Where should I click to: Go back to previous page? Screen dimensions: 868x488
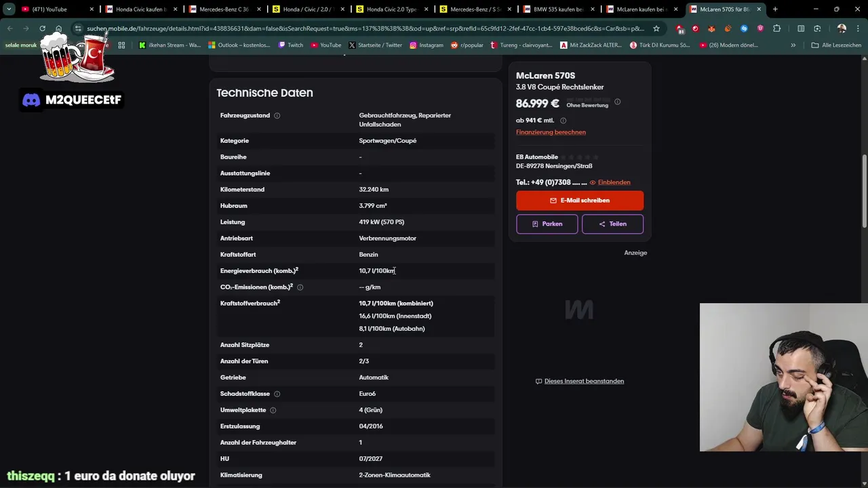(x=10, y=28)
